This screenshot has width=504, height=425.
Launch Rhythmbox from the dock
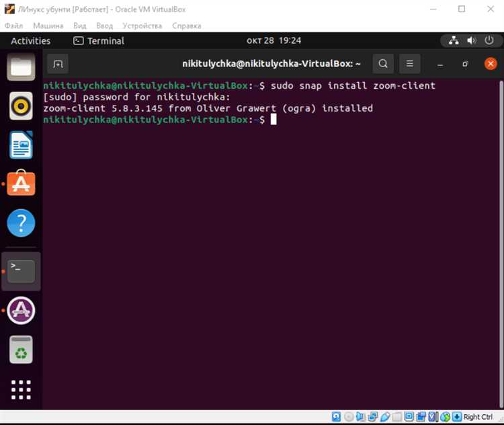pos(21,106)
